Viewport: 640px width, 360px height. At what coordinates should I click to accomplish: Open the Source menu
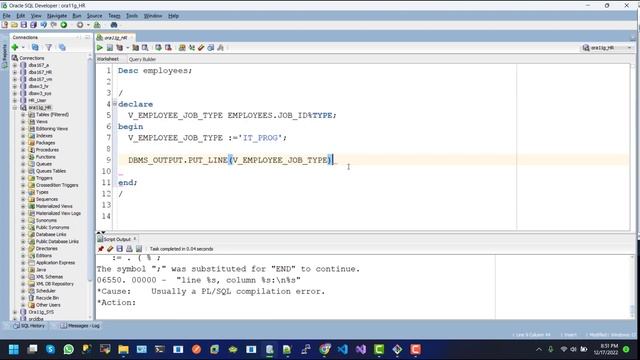[94, 16]
